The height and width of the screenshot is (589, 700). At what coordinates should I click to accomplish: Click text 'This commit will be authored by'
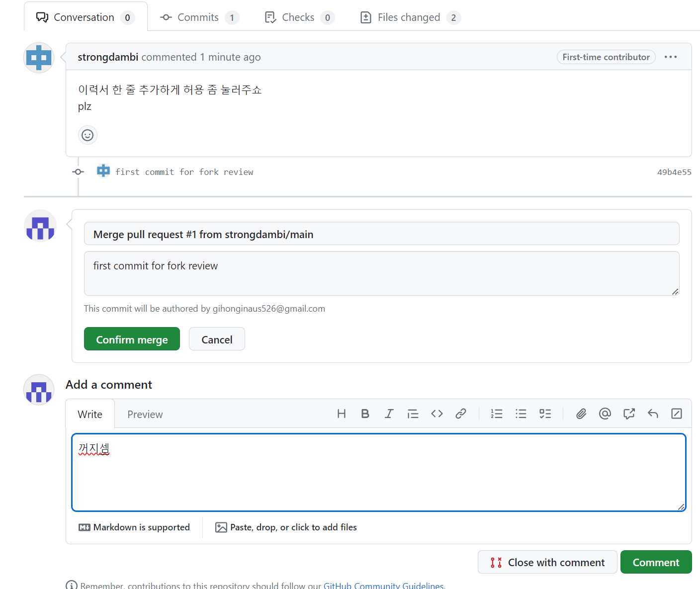147,309
